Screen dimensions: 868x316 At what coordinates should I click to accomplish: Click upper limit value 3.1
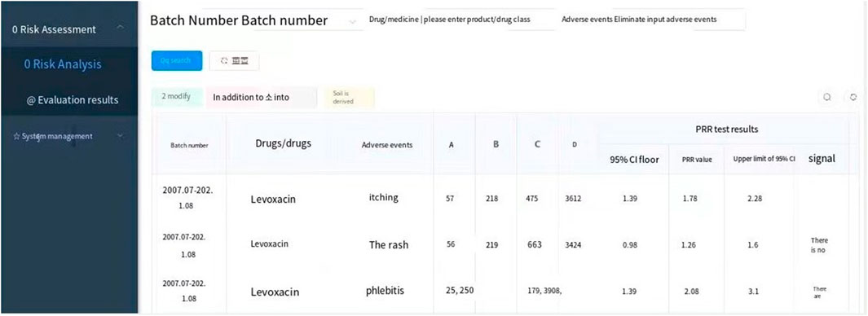coord(753,291)
